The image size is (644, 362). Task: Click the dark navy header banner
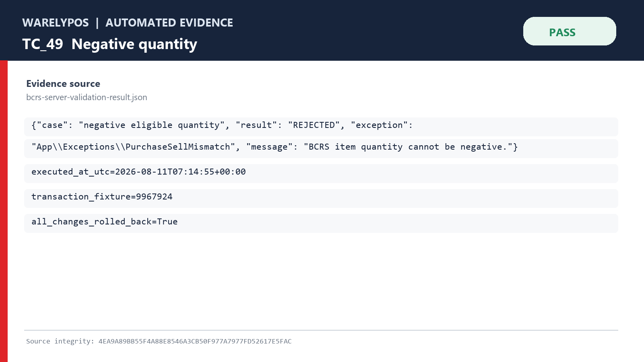tap(322, 30)
